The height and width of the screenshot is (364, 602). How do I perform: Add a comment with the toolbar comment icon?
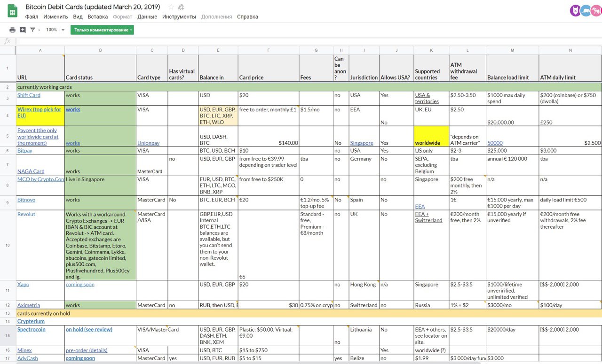(x=23, y=30)
